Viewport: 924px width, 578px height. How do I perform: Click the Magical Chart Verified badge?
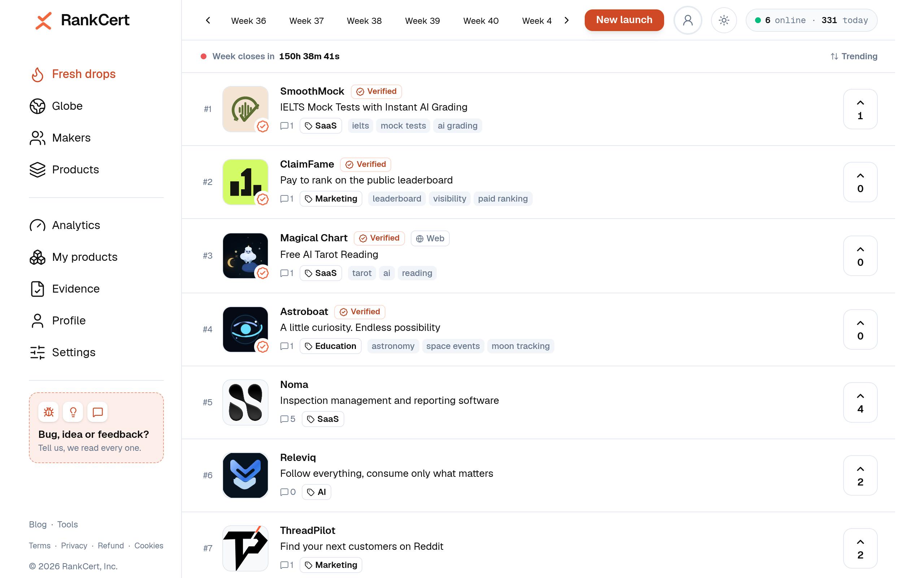coord(379,238)
